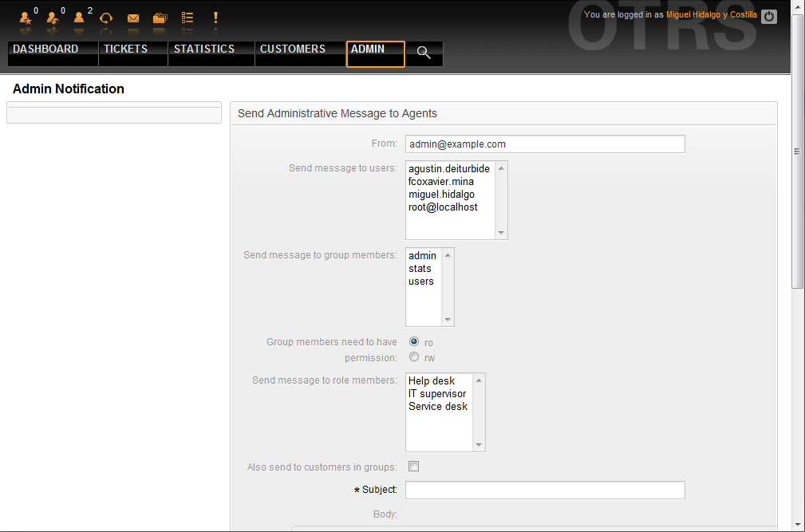This screenshot has height=532, width=805.
Task: Click the Subject input field
Action: click(545, 490)
